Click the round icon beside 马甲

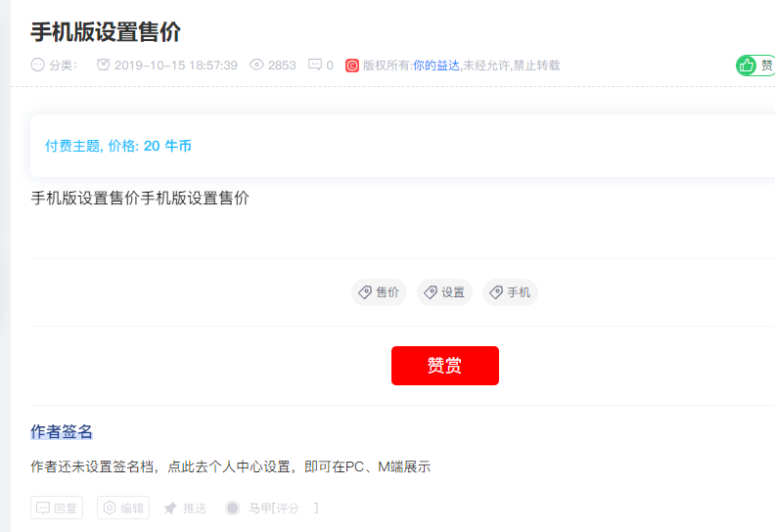pyautogui.click(x=232, y=509)
